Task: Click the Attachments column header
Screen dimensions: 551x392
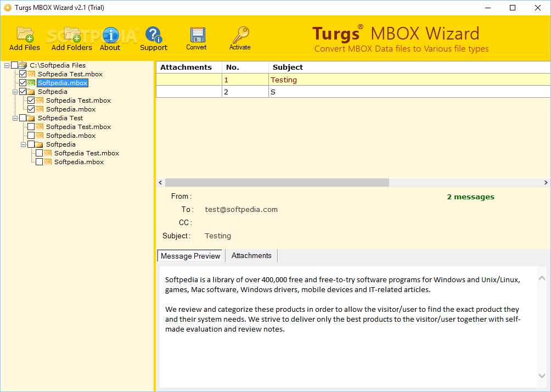Action: 189,67
